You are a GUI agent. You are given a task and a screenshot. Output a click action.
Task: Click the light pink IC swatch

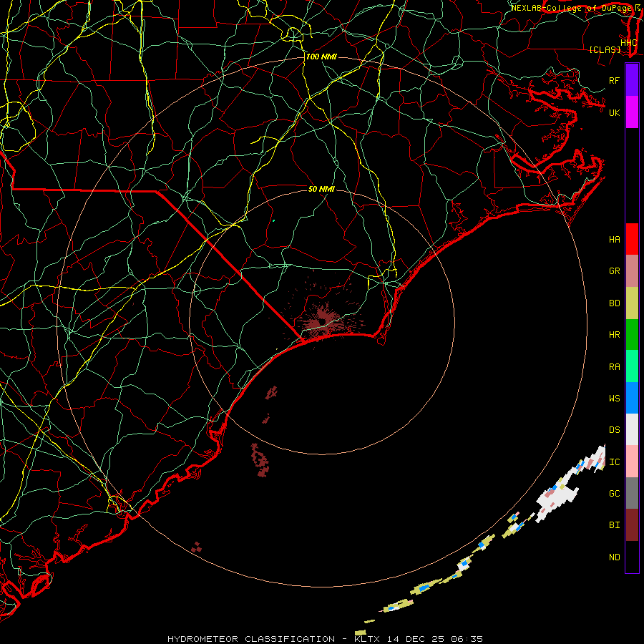(632, 462)
